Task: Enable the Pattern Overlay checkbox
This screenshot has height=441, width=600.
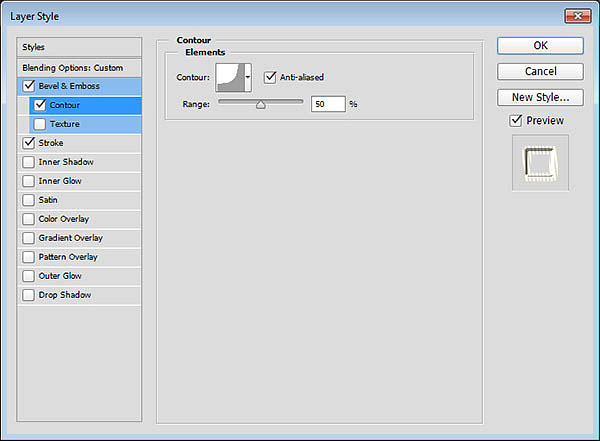Action: pyautogui.click(x=29, y=257)
